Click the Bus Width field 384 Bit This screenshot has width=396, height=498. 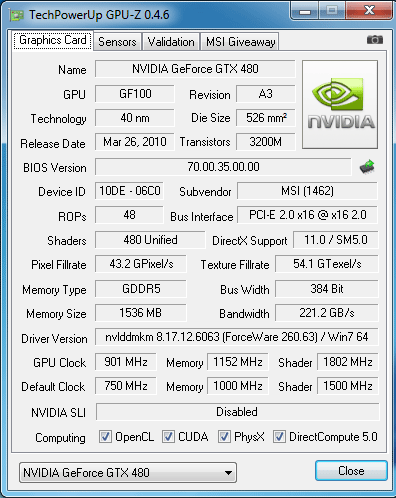[x=327, y=288]
